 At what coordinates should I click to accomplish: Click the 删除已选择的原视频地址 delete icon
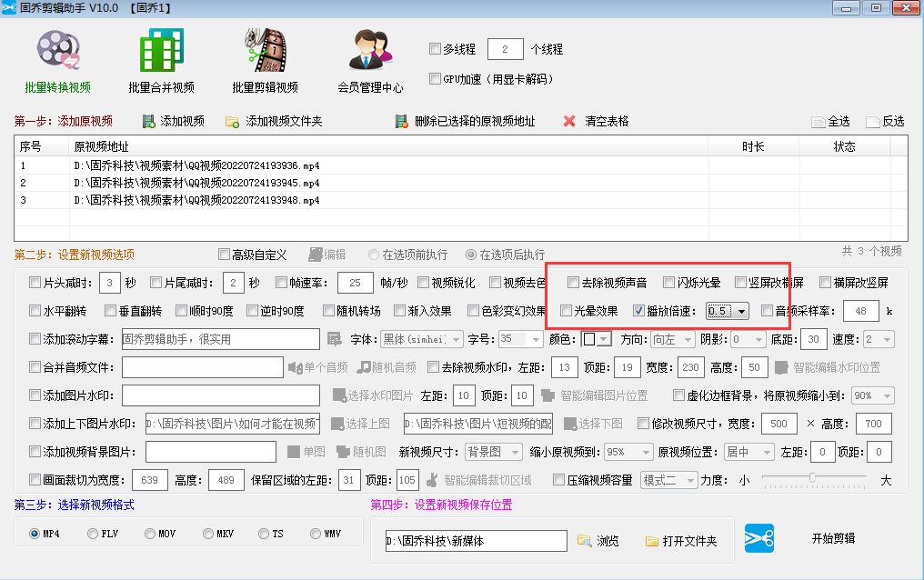pos(401,121)
